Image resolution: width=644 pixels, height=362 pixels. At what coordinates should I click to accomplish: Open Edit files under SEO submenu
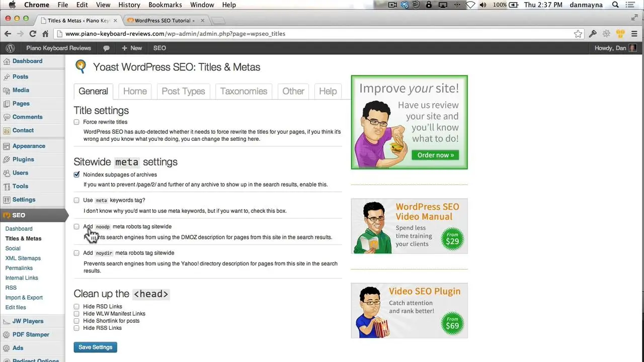click(16, 307)
